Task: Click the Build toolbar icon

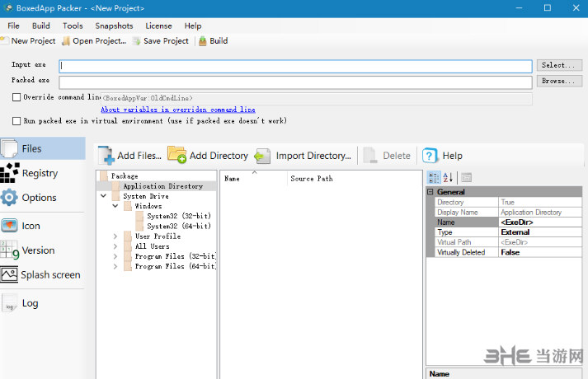Action: tap(203, 41)
